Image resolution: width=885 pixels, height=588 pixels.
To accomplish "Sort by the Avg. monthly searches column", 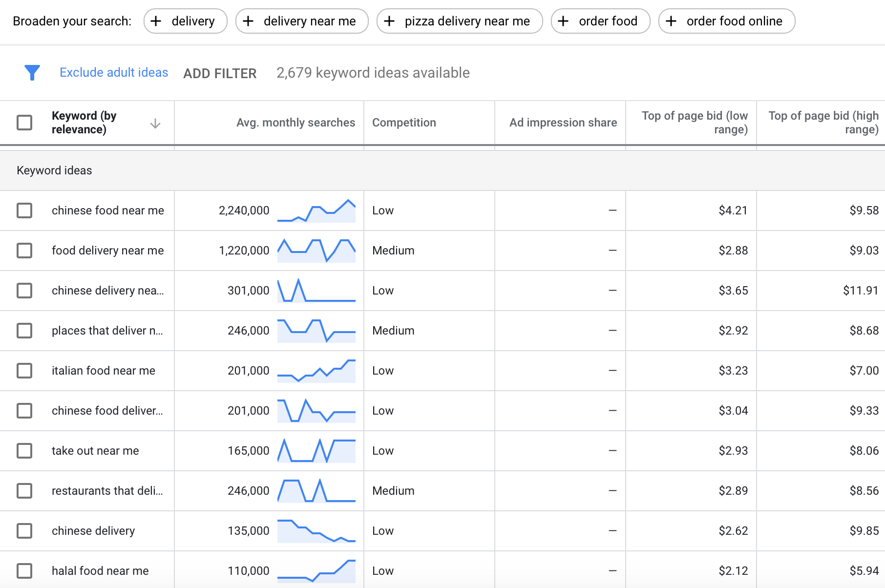I will 295,122.
